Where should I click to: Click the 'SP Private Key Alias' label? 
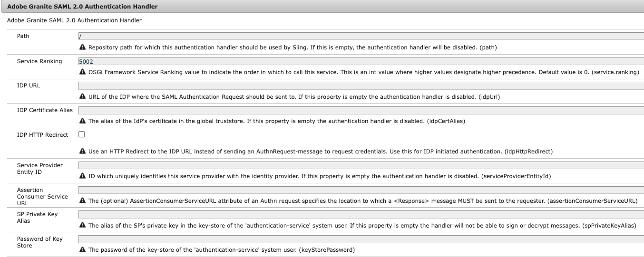pyautogui.click(x=37, y=218)
